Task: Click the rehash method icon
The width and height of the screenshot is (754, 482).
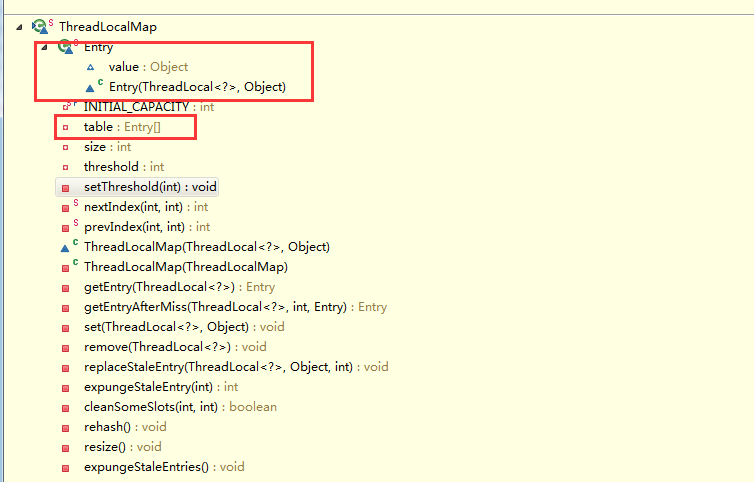Action: (65, 428)
